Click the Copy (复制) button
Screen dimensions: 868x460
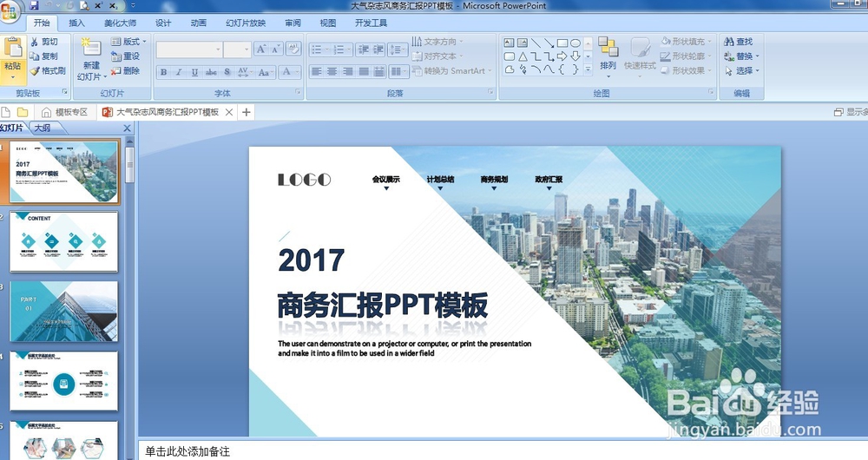tap(43, 56)
